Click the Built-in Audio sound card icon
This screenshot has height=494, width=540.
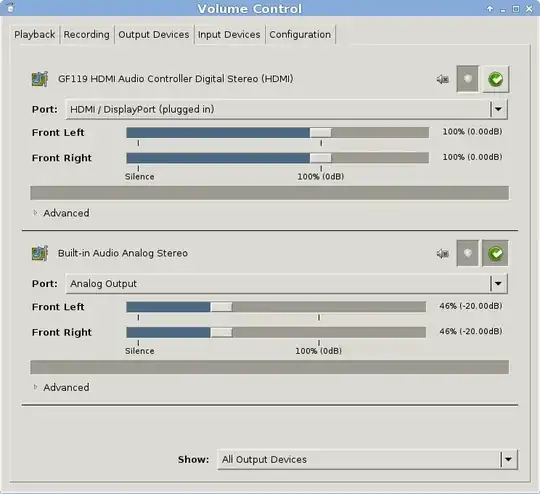[40, 254]
